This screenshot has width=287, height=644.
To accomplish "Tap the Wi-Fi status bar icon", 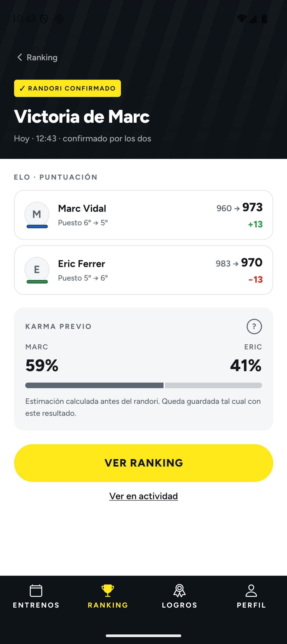I will (x=242, y=19).
